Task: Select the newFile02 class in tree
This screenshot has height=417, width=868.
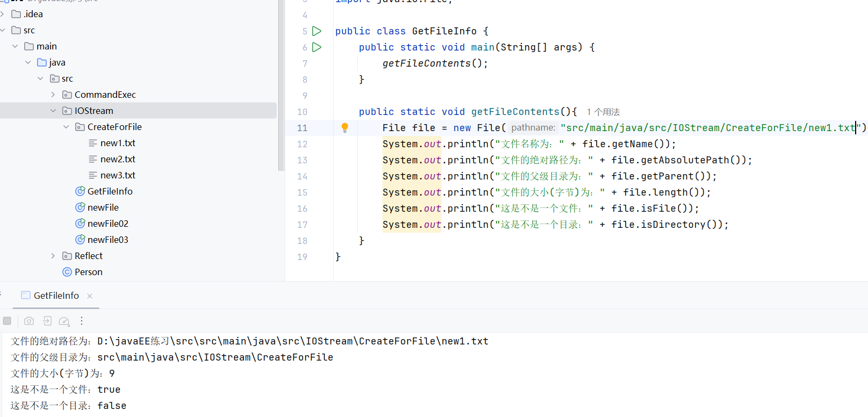Action: 107,224
